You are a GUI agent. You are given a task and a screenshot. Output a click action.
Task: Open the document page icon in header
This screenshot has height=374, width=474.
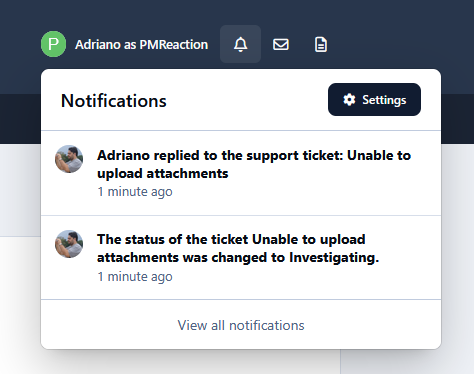pyautogui.click(x=321, y=44)
